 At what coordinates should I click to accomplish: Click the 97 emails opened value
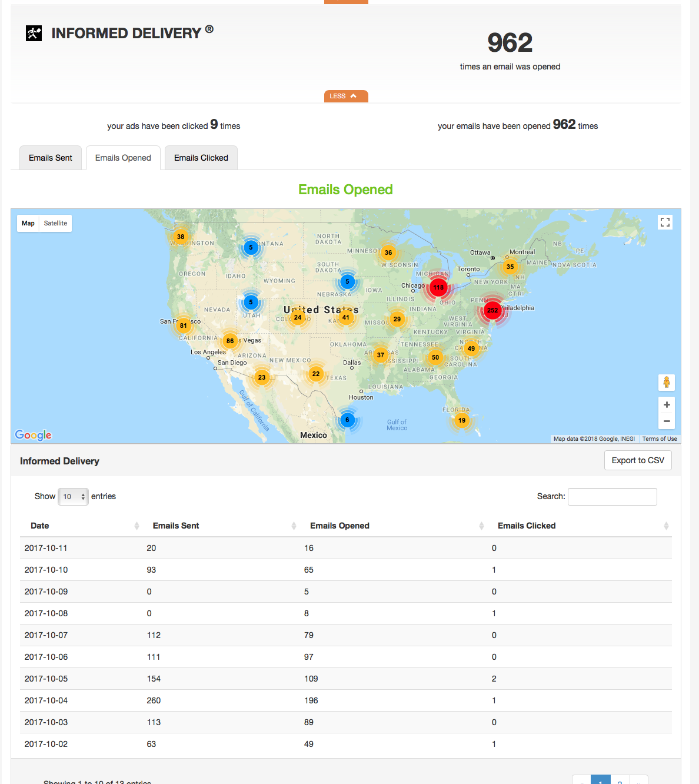click(309, 657)
